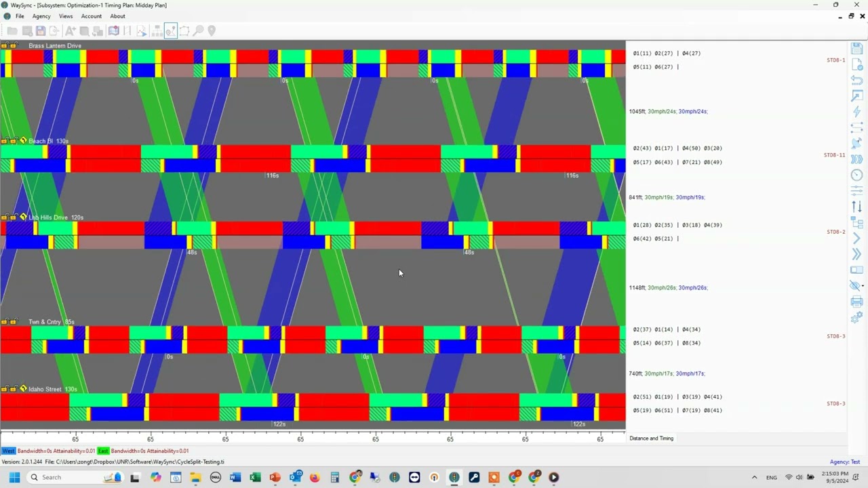Click the two-way arrows sidebar icon
The width and height of the screenshot is (868, 488).
pos(857,127)
